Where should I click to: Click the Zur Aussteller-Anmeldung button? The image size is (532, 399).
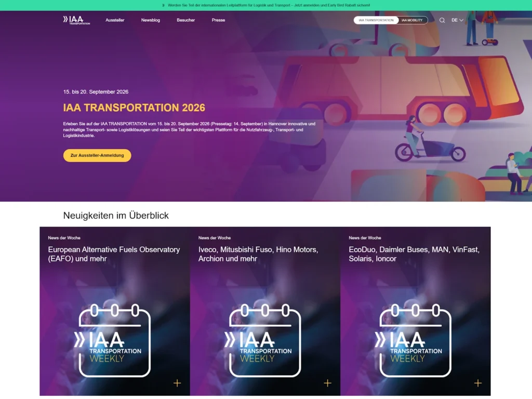pyautogui.click(x=97, y=155)
